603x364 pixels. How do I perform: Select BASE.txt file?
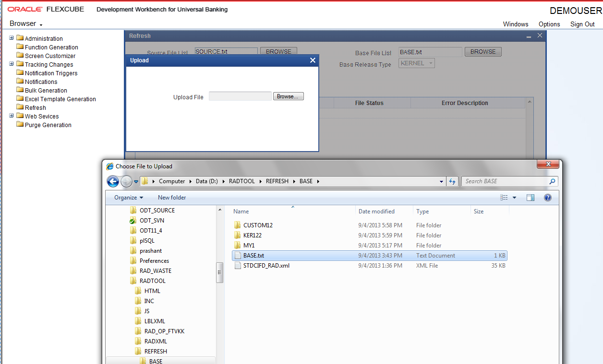pos(369,255)
